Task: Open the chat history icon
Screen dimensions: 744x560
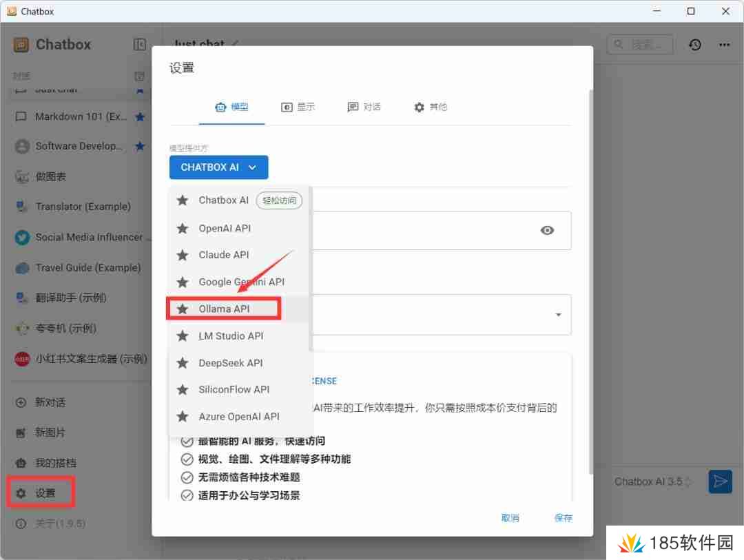Action: (695, 44)
